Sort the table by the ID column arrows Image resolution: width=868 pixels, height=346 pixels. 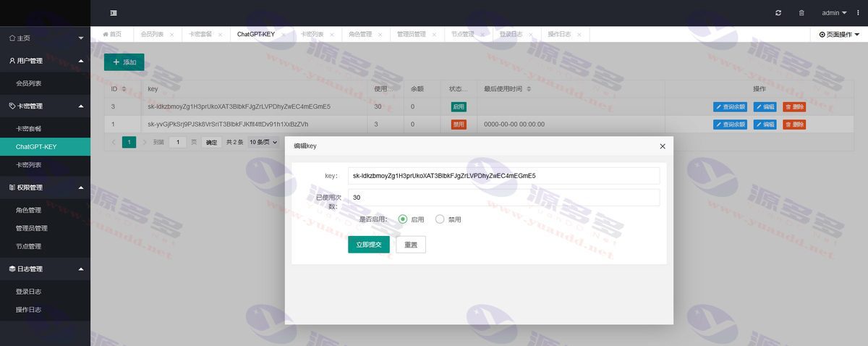[124, 89]
